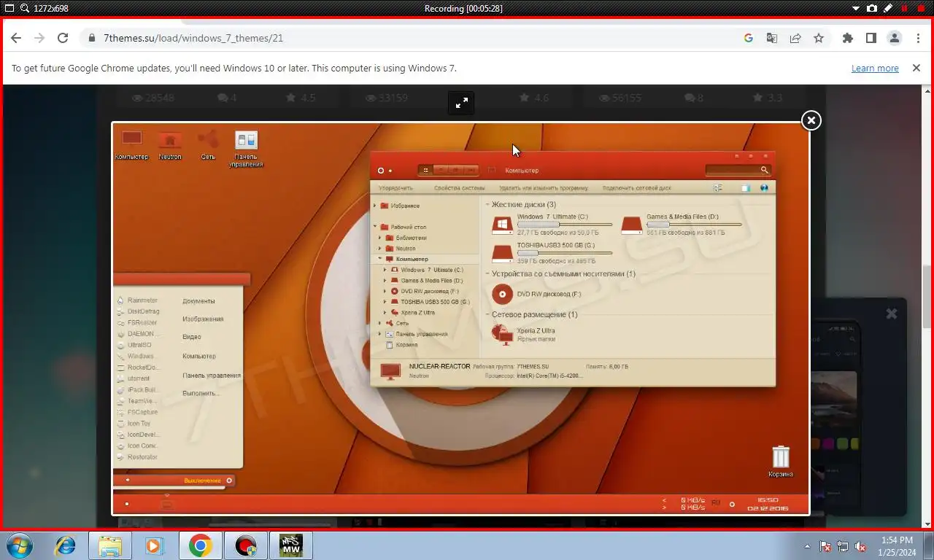This screenshot has width=934, height=560.
Task: Open the MW game taskbar icon
Action: (291, 545)
